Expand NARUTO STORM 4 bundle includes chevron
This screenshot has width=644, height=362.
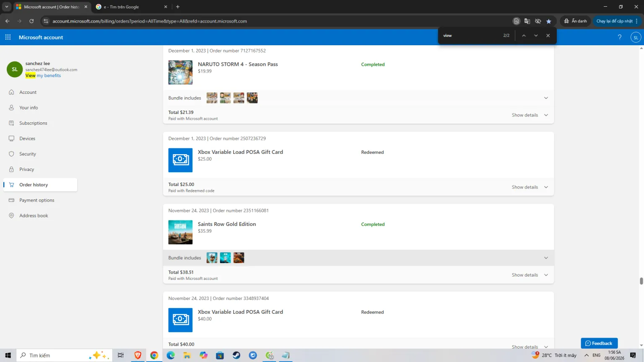click(x=546, y=98)
